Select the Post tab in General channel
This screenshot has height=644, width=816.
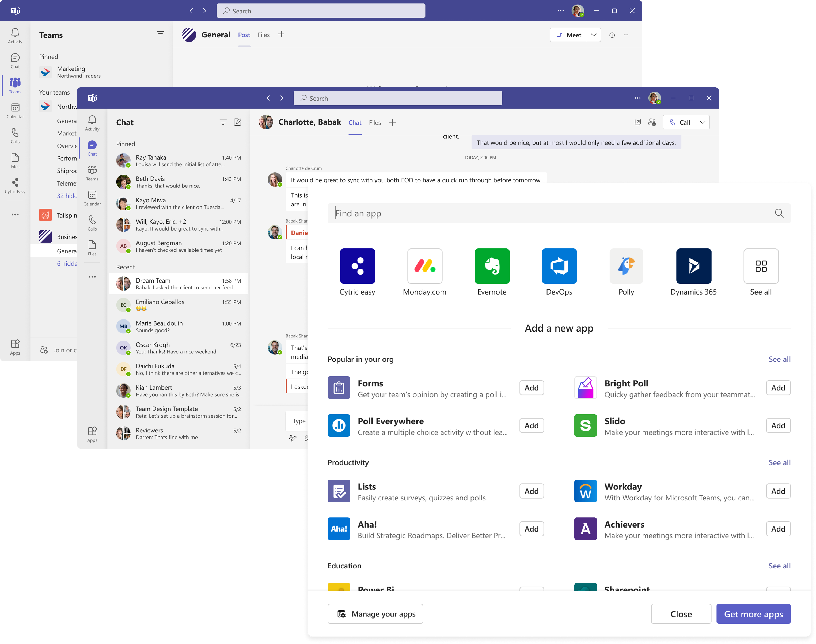tap(244, 35)
